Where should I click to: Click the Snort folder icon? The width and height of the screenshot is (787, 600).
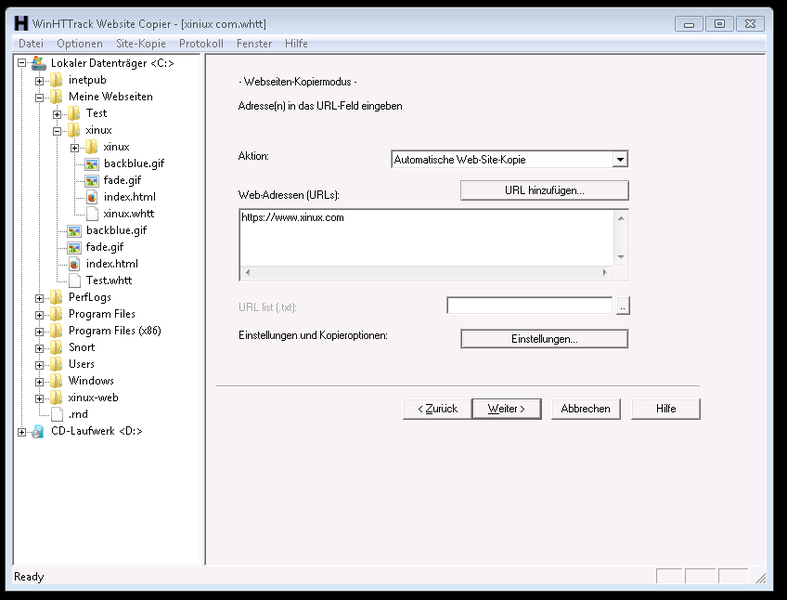coord(57,347)
